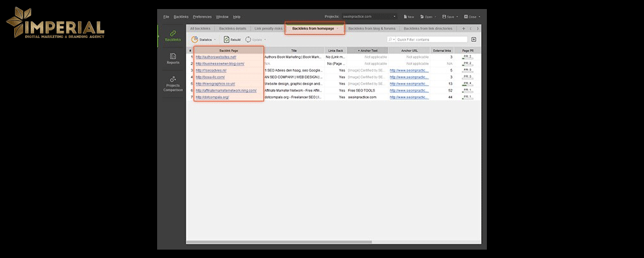This screenshot has height=258, width=644.
Task: Expand the Projects dropdown list
Action: pyautogui.click(x=394, y=16)
